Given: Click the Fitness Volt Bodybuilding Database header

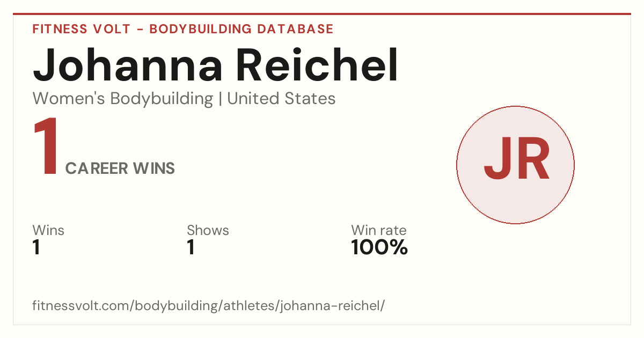Looking at the screenshot, I should pyautogui.click(x=183, y=29).
